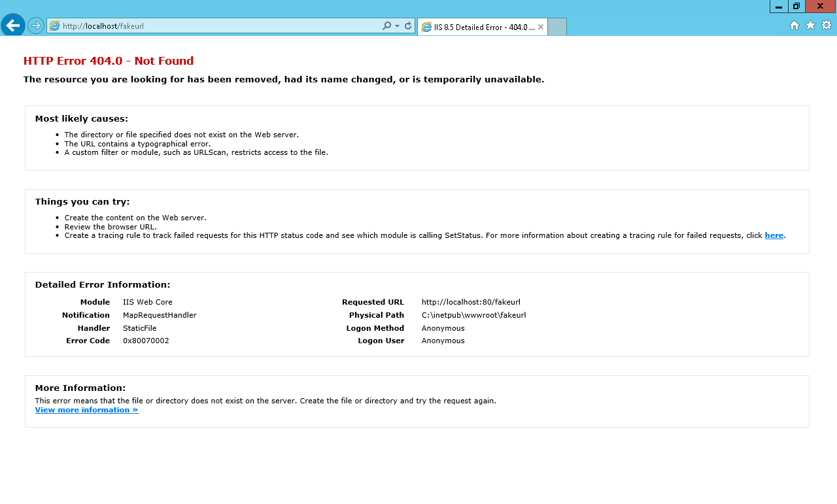Click the search magnifier in address bar

pyautogui.click(x=386, y=26)
